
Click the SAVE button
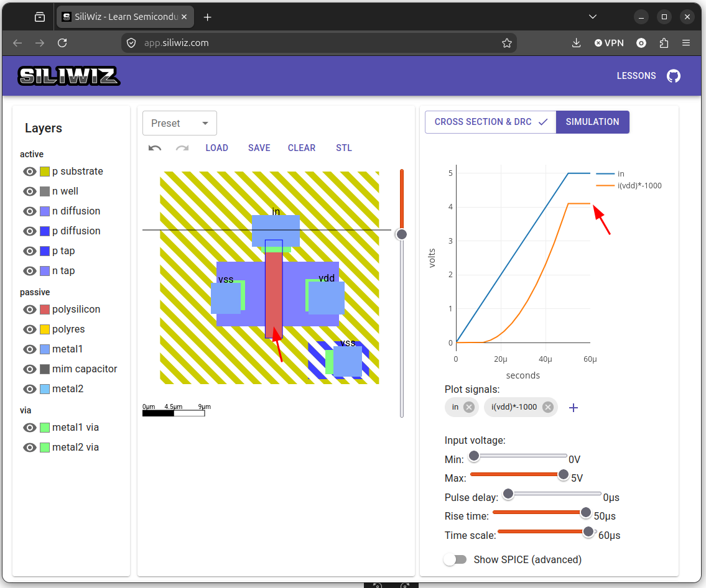click(x=259, y=148)
